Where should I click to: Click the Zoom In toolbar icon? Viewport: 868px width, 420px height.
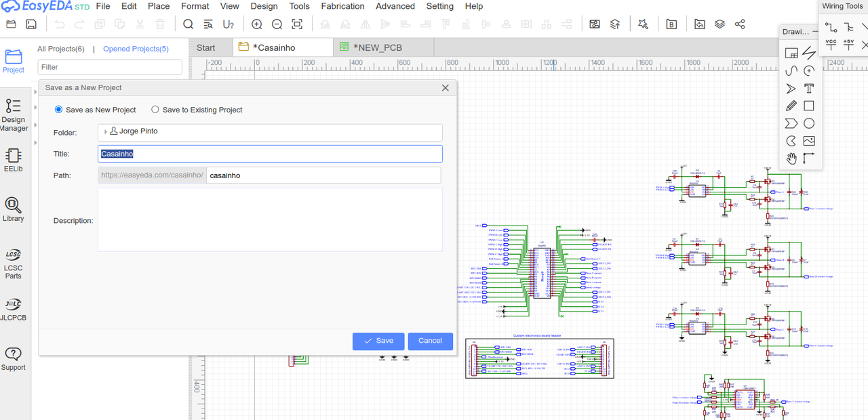[256, 24]
